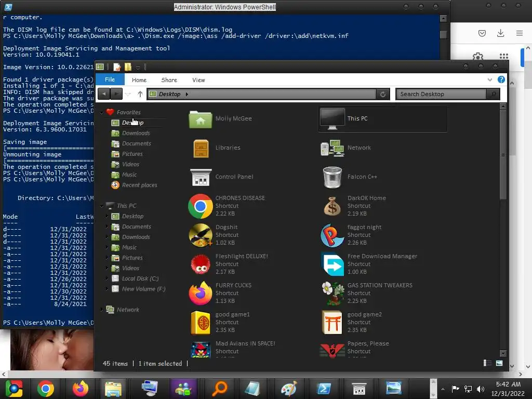Expand the Desktop breadcrumb arrow
Screen dimensions: 532x399
point(187,95)
